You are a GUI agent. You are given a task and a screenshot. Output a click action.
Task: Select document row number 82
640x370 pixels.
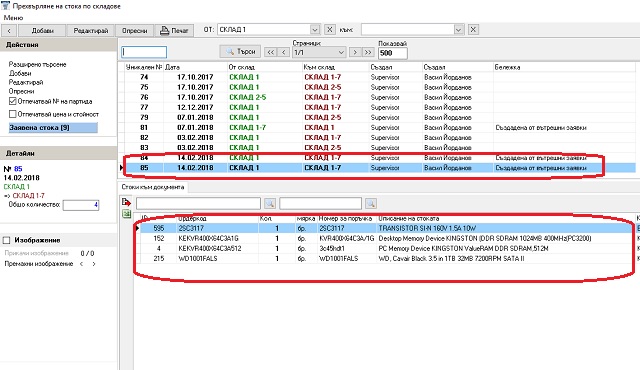point(380,137)
